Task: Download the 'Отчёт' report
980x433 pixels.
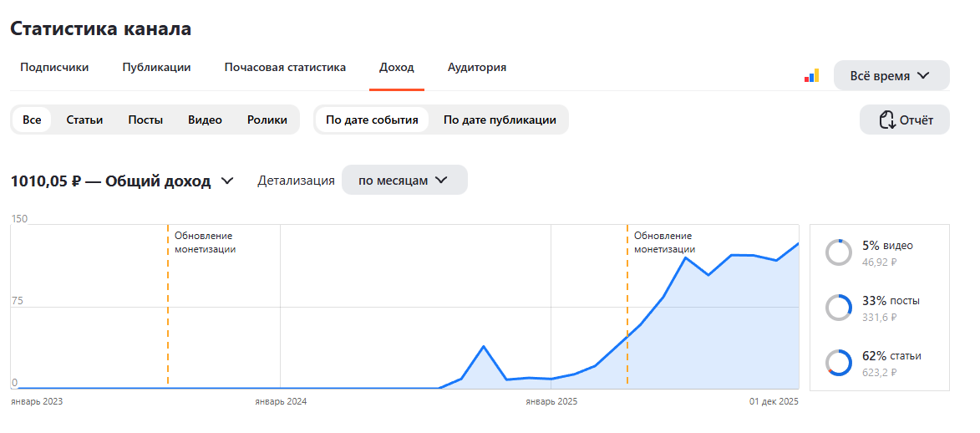Action: 904,120
